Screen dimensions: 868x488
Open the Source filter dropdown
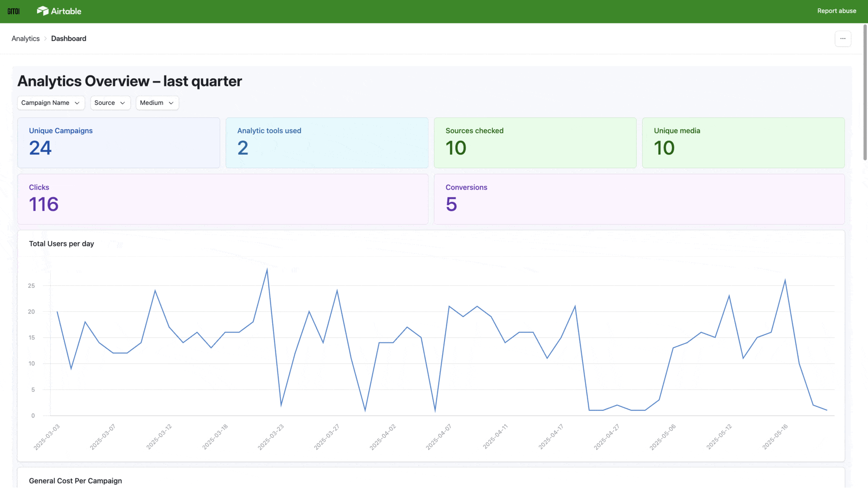[x=110, y=103]
